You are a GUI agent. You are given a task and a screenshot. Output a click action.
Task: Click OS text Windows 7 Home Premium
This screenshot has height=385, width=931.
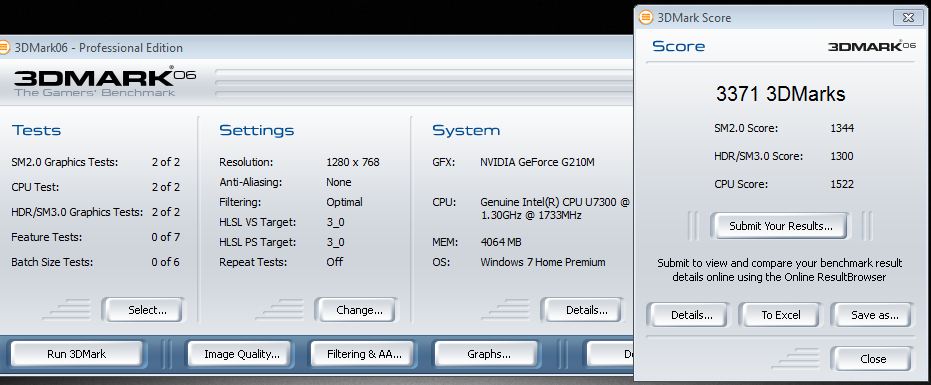543,262
